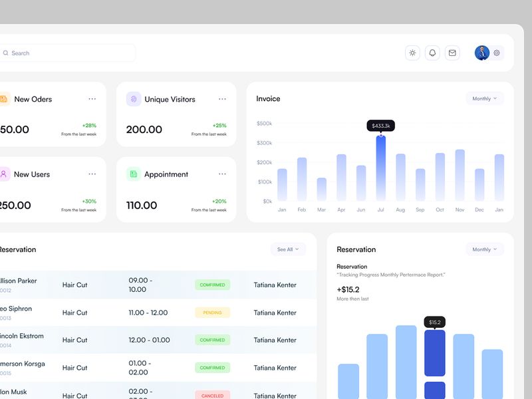
Task: Click the Unique Visitors fingerprint icon
Action: 134,99
